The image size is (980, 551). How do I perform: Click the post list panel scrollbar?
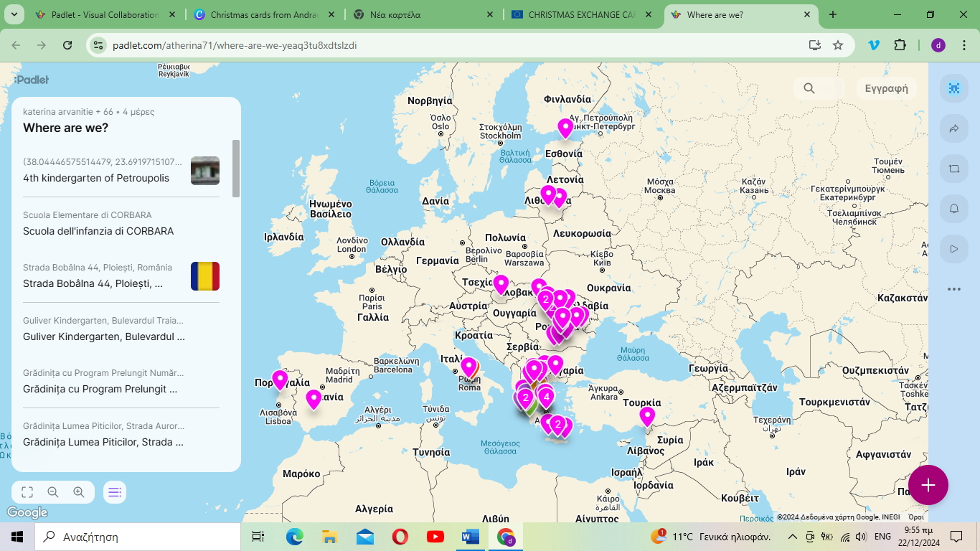236,168
